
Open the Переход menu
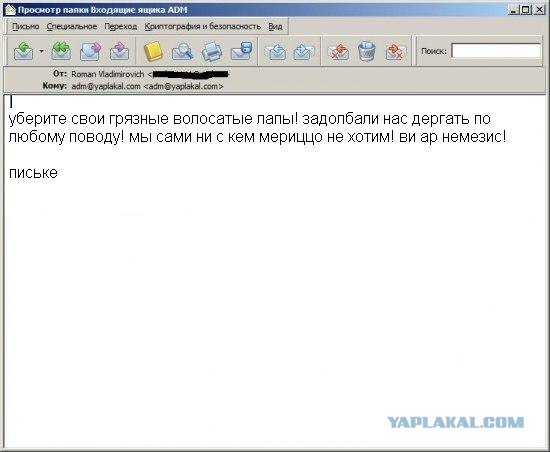coord(121,27)
